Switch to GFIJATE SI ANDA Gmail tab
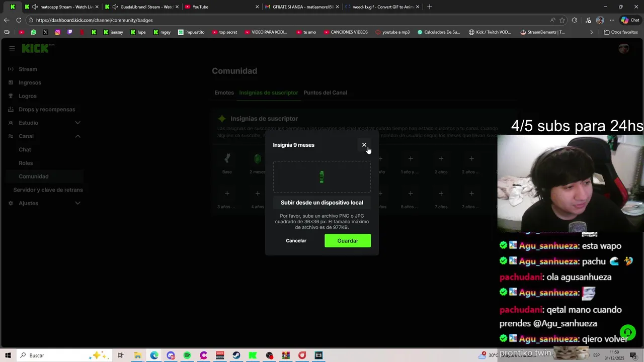Image resolution: width=644 pixels, height=362 pixels. pyautogui.click(x=303, y=7)
